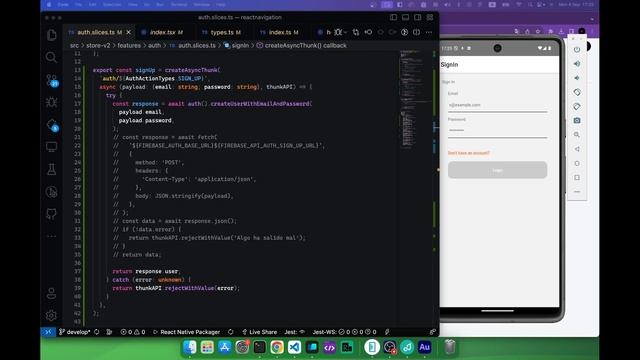Open the Trash in the Dock
Viewport: 640px width, 360px height.
[449, 347]
